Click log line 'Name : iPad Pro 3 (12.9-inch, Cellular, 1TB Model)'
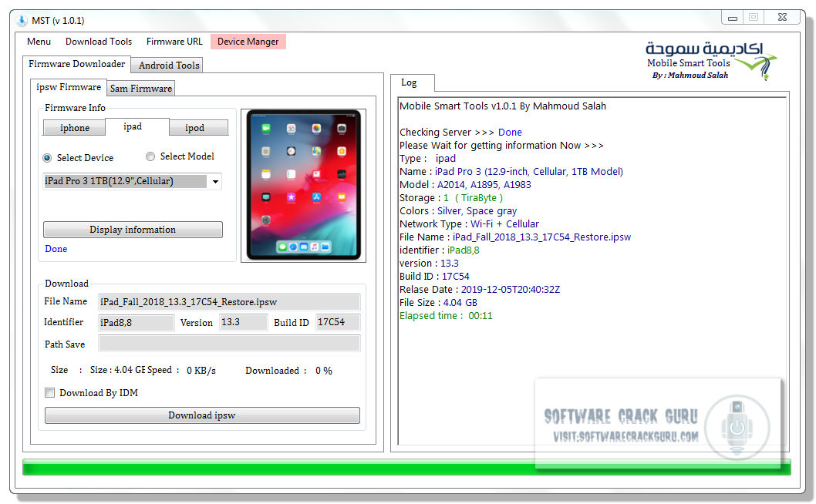Viewport: 816px width, 504px height. point(511,172)
